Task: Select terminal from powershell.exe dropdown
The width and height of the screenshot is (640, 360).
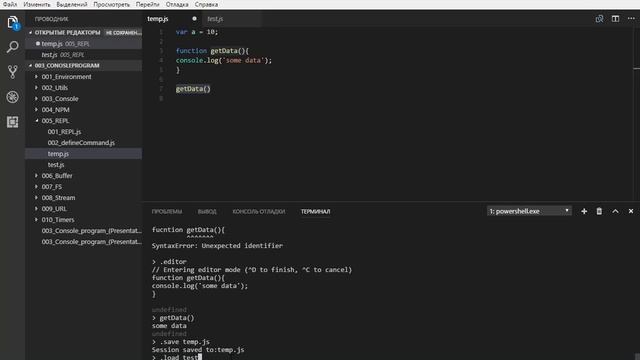Action: (529, 211)
